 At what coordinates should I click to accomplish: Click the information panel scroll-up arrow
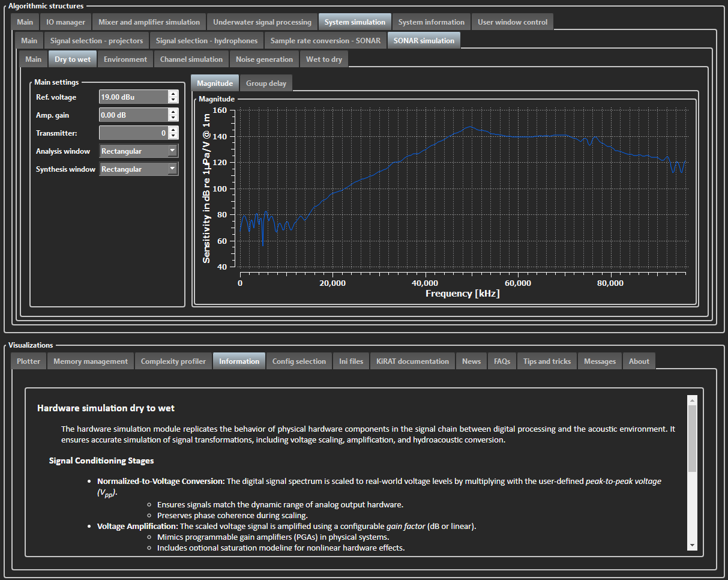[x=692, y=400]
